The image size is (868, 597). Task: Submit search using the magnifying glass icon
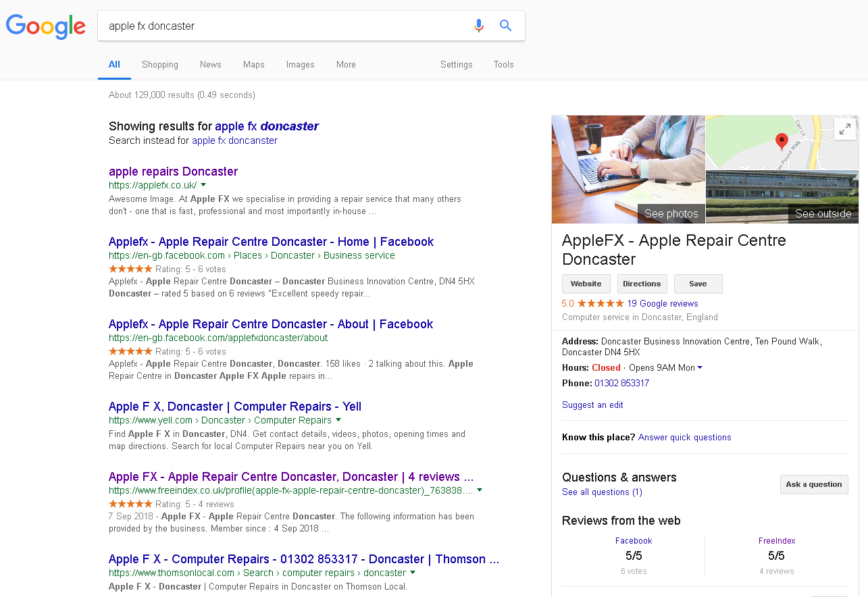pyautogui.click(x=505, y=26)
